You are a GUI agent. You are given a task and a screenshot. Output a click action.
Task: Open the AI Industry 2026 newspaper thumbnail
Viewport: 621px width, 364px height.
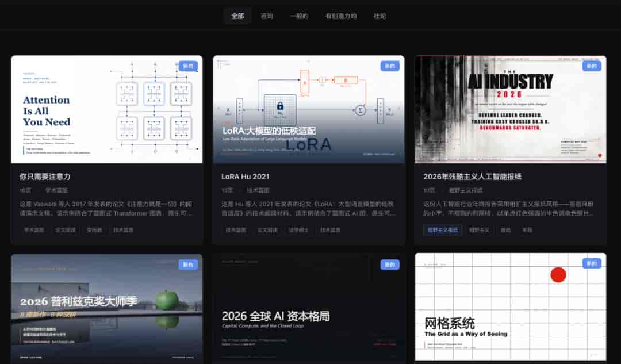pyautogui.click(x=511, y=109)
